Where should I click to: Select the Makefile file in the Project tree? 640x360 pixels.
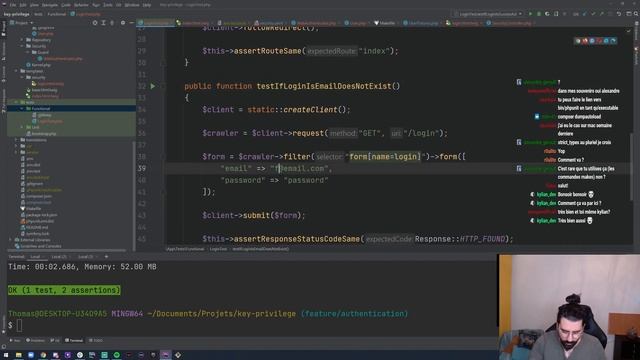(x=33, y=209)
